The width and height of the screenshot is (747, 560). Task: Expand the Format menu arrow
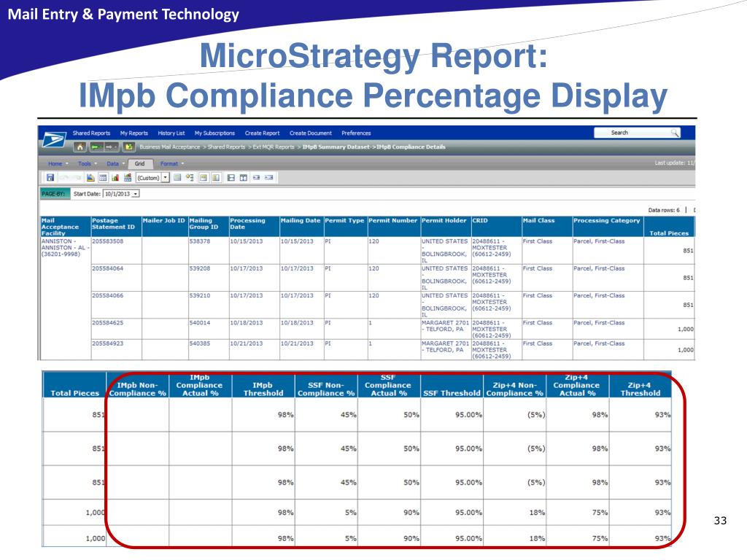(x=182, y=164)
